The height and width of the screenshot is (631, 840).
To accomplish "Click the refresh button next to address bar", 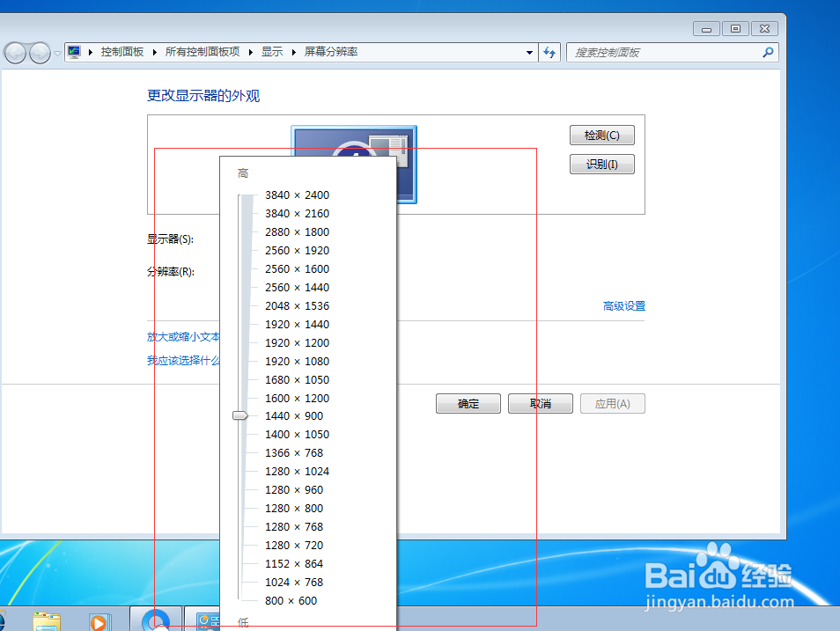I will (549, 52).
